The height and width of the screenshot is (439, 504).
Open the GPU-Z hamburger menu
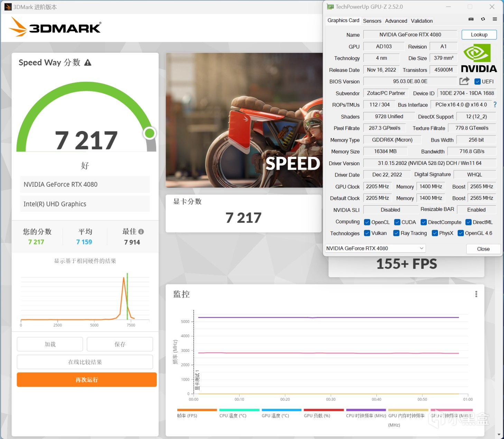[495, 19]
